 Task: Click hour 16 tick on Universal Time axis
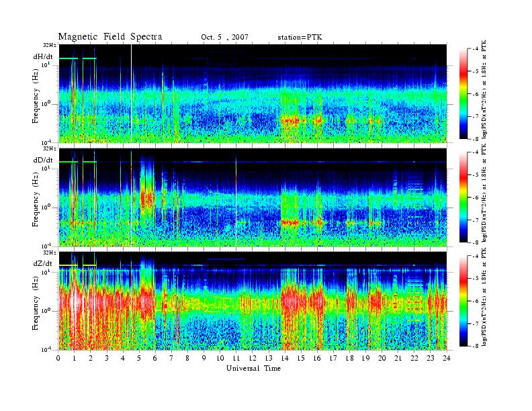[317, 358]
